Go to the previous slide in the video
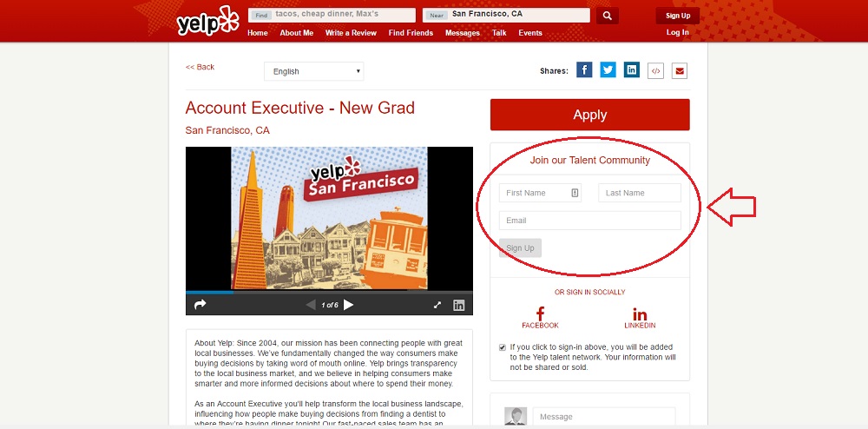868x429 pixels. tap(311, 305)
